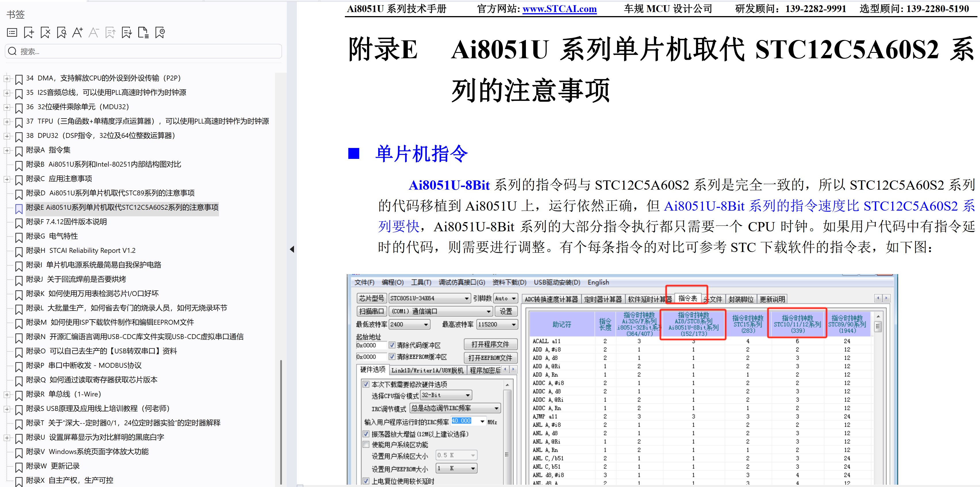Open bookmark 附录T 24位定时器实验

coord(123,423)
